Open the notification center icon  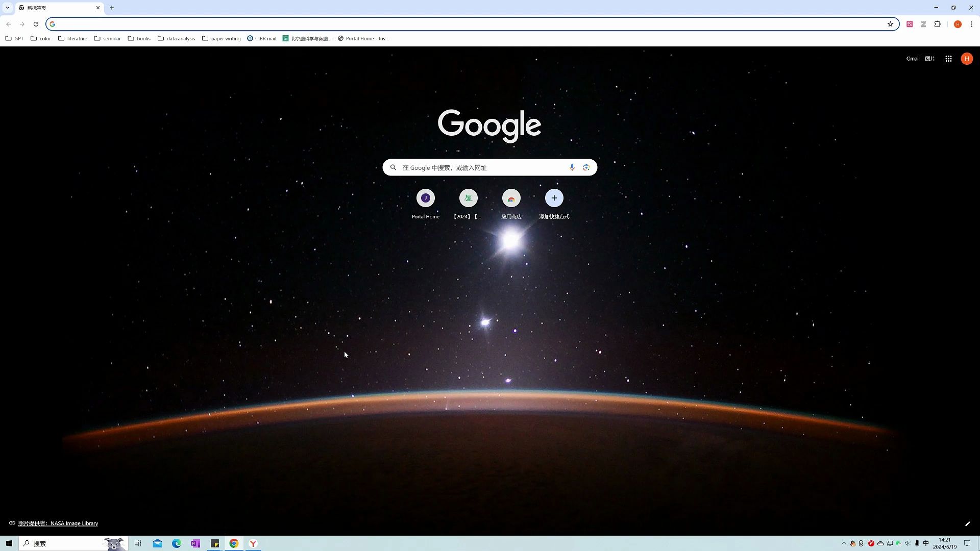[967, 543]
